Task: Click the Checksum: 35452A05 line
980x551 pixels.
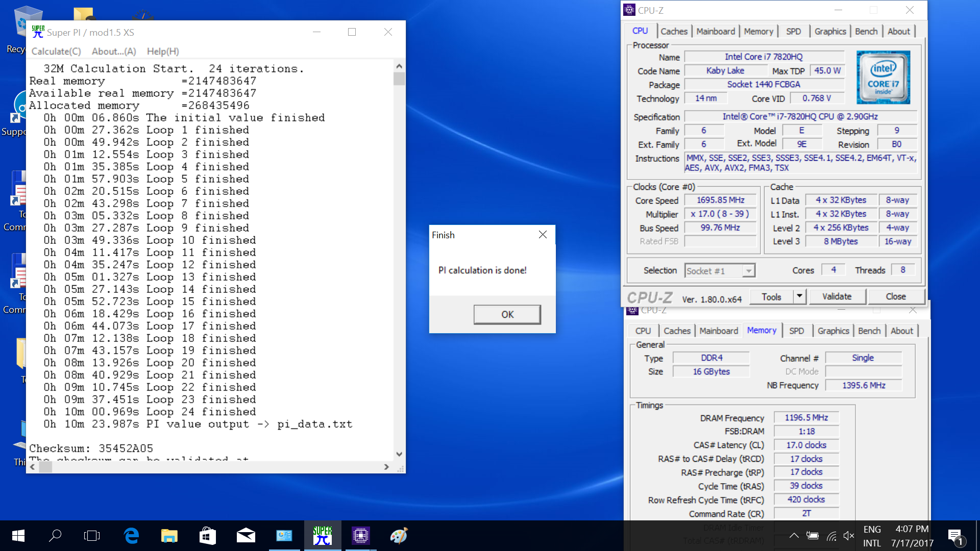Action: pyautogui.click(x=91, y=448)
